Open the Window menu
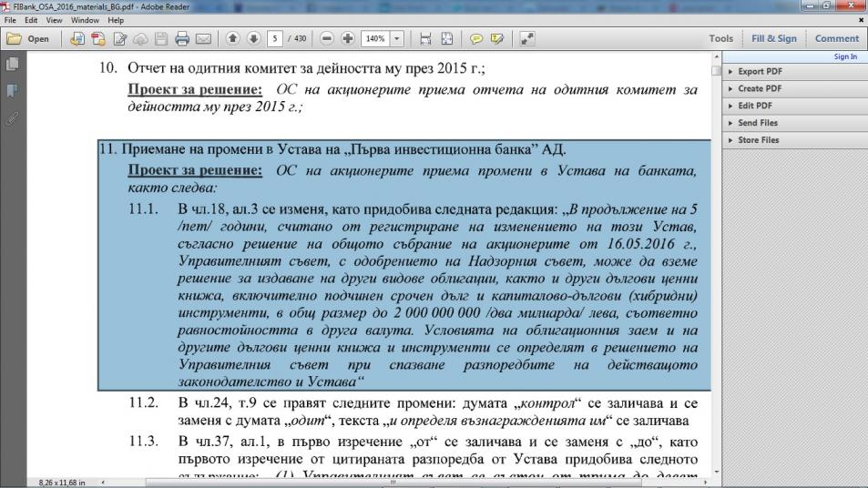 coord(85,20)
